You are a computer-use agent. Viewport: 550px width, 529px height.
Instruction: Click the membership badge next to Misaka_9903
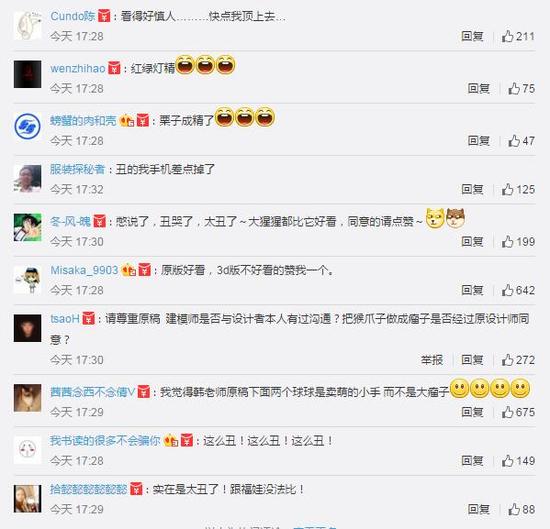pyautogui.click(x=128, y=270)
